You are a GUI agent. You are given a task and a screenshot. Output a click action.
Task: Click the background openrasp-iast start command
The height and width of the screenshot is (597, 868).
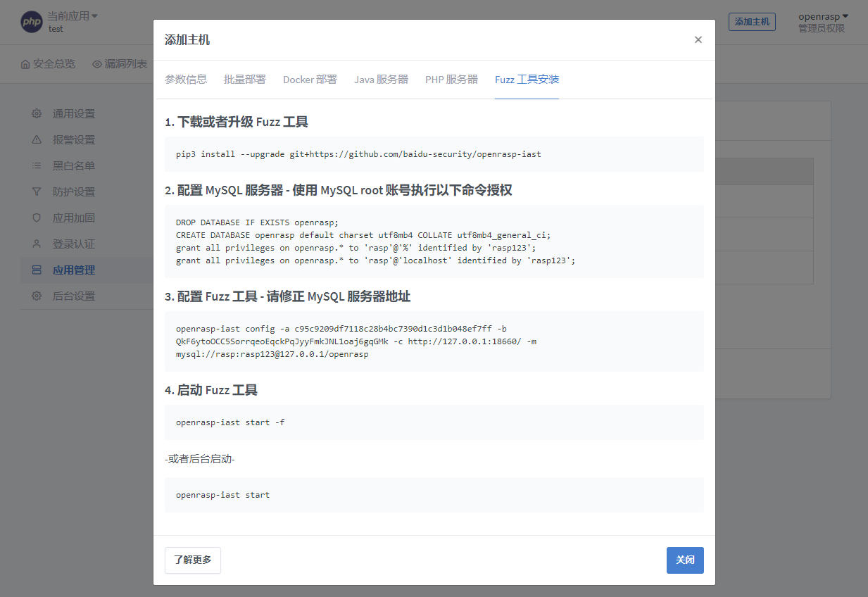point(222,495)
